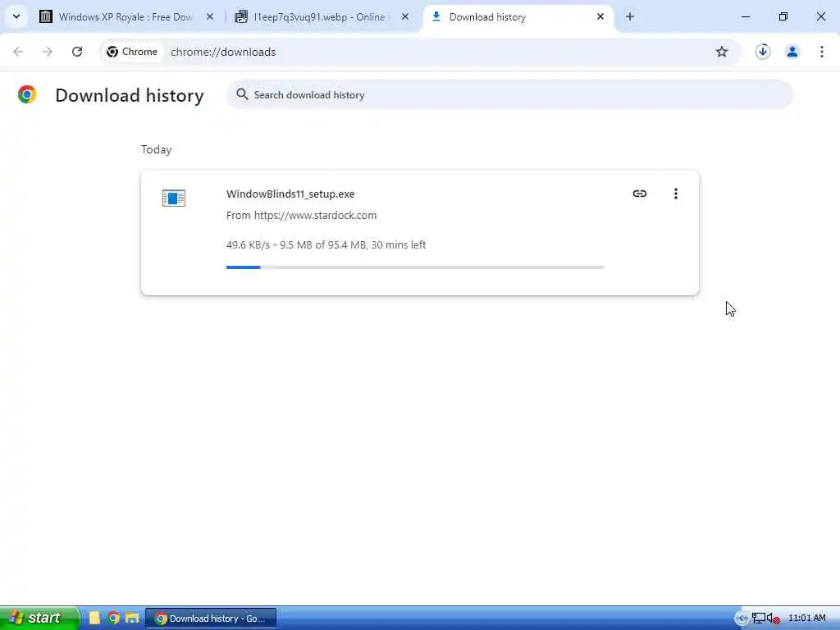Image resolution: width=840 pixels, height=630 pixels.
Task: Click the 11:01 AM clock
Action: click(x=807, y=619)
